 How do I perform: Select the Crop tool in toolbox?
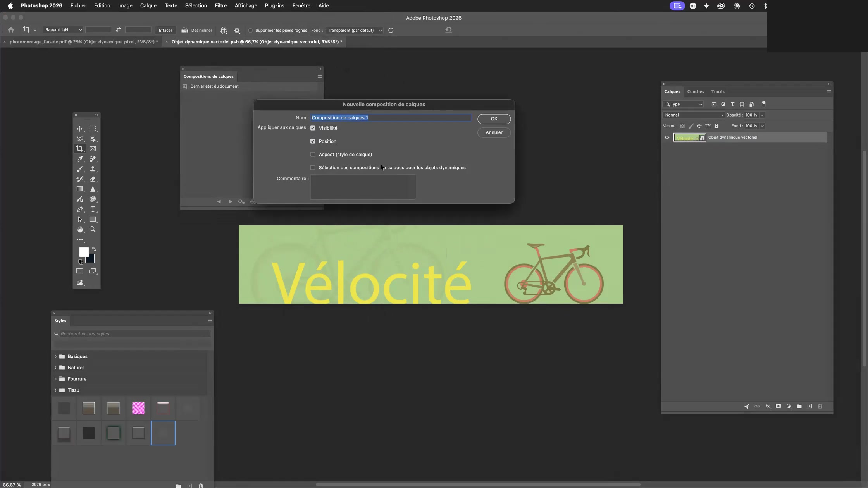79,149
